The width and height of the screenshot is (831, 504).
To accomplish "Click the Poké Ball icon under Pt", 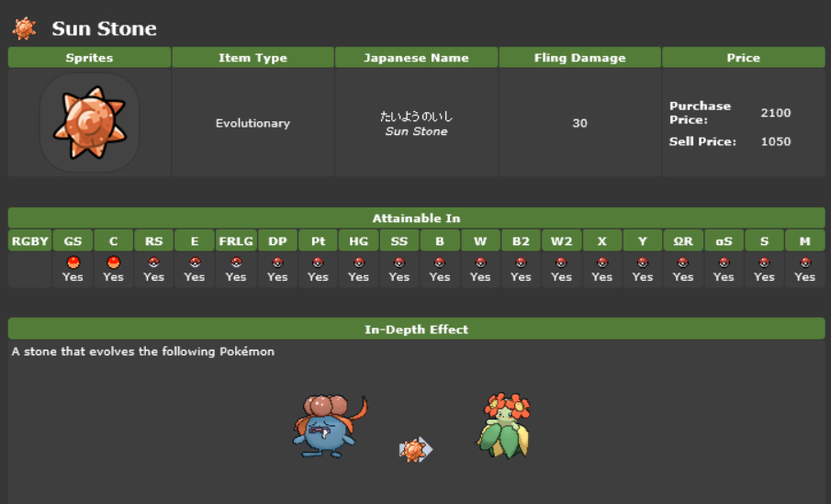I will pos(318,263).
